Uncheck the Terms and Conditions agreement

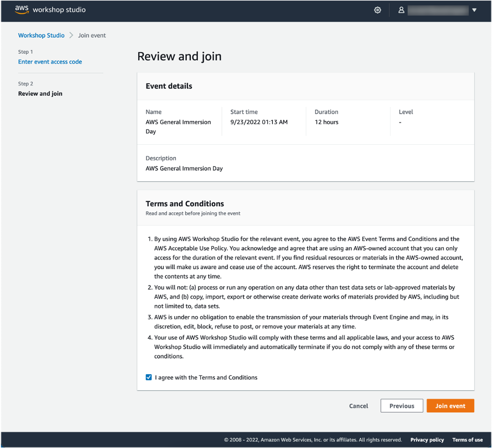[149, 377]
